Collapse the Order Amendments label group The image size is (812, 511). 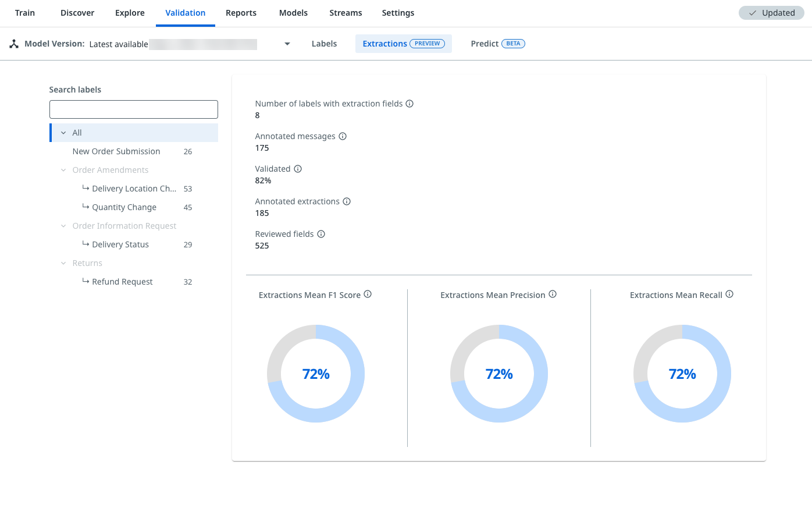coord(63,169)
